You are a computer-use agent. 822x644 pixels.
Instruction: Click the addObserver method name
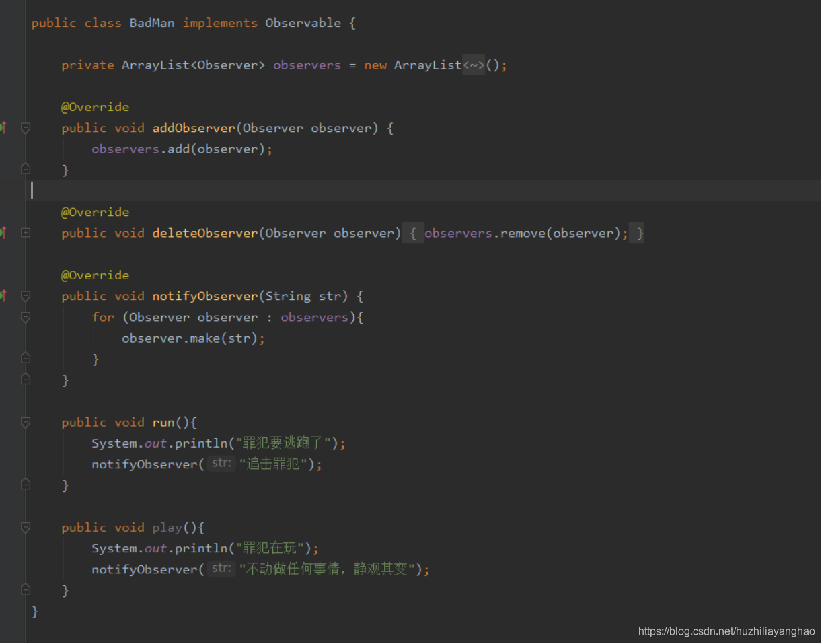coord(194,128)
